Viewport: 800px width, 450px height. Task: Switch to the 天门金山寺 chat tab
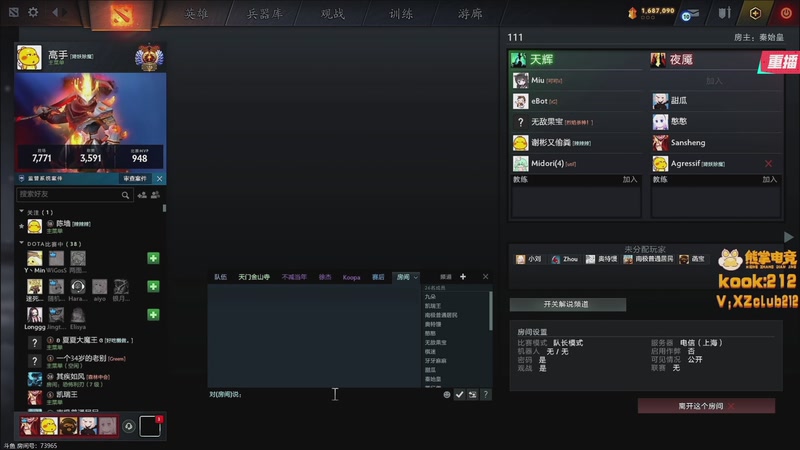[254, 277]
